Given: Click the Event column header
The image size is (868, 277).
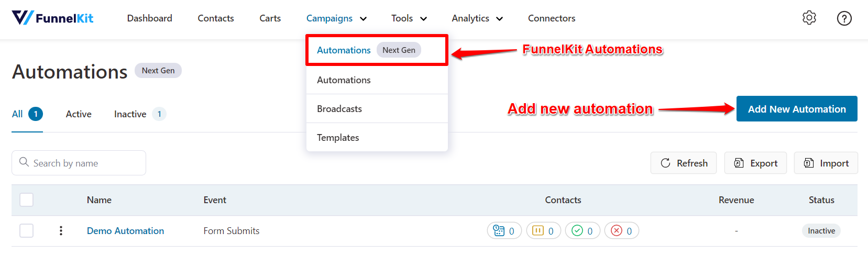Looking at the screenshot, I should [215, 200].
